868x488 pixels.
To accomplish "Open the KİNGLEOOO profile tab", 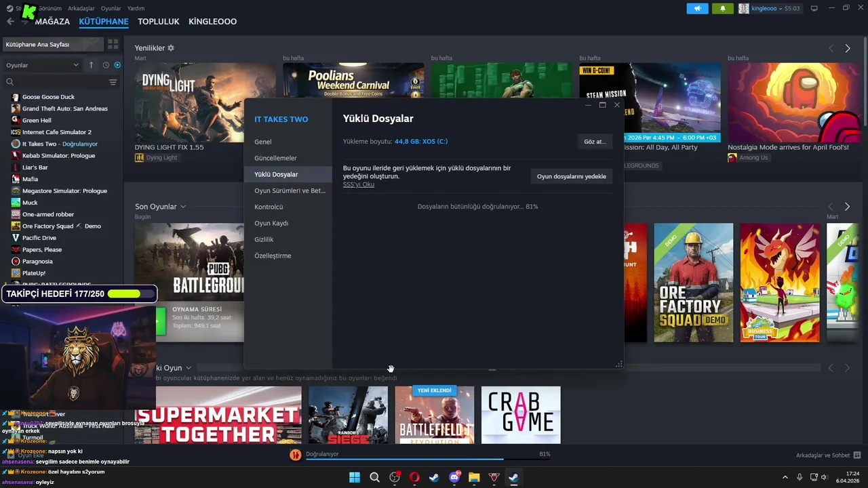I will point(212,22).
